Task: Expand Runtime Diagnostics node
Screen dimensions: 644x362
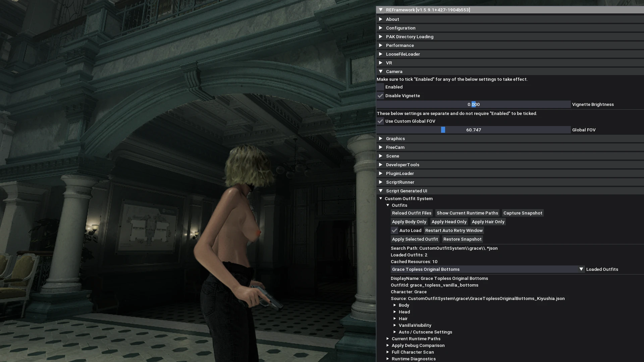Action: pyautogui.click(x=388, y=359)
